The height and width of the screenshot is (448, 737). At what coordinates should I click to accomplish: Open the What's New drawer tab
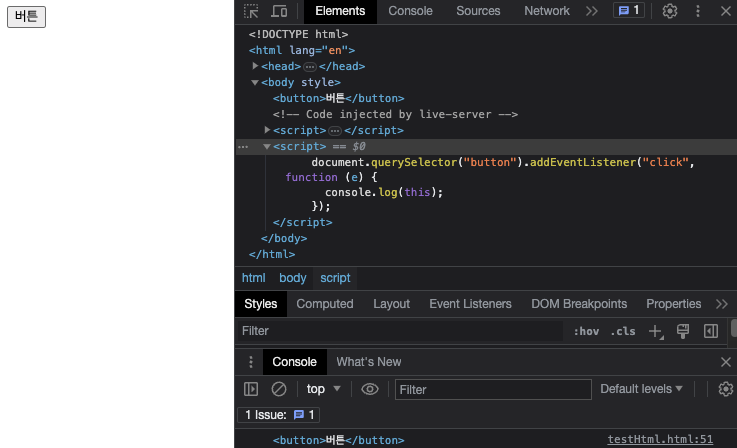(x=368, y=362)
